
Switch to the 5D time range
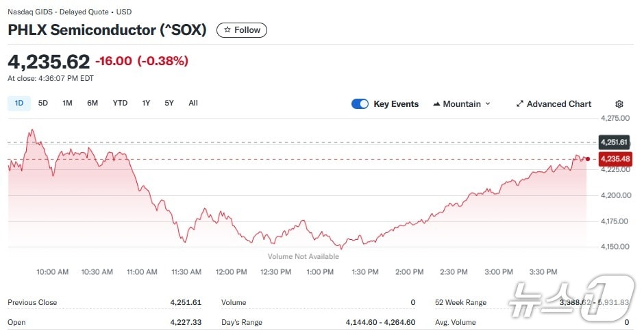[x=43, y=103]
